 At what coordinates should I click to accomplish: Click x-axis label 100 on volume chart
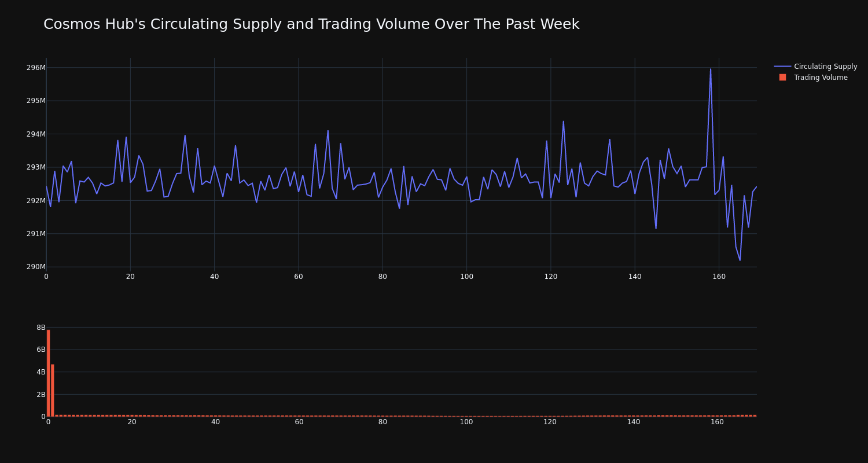466,422
